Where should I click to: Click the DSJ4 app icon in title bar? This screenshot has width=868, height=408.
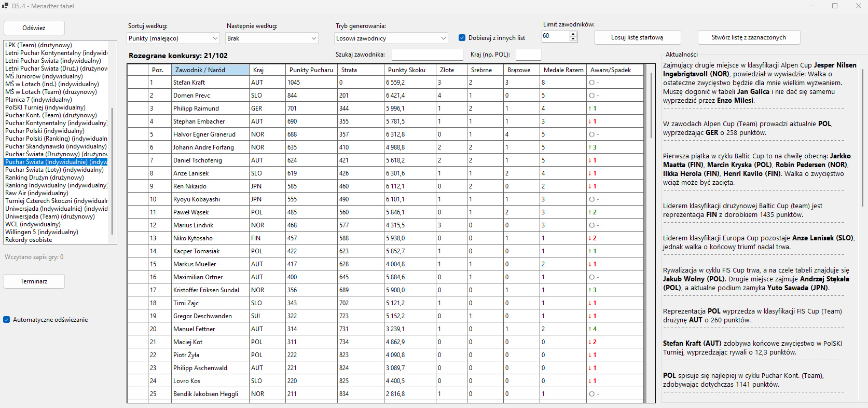pos(6,6)
